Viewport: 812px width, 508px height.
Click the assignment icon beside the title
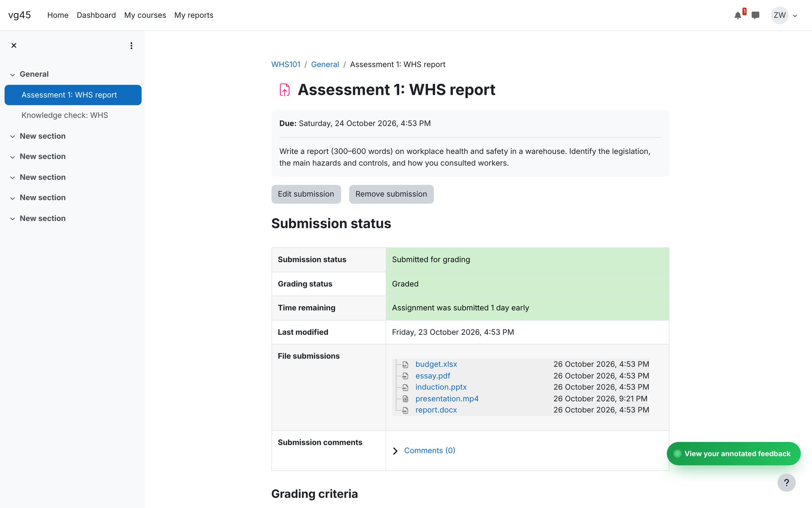coord(285,90)
